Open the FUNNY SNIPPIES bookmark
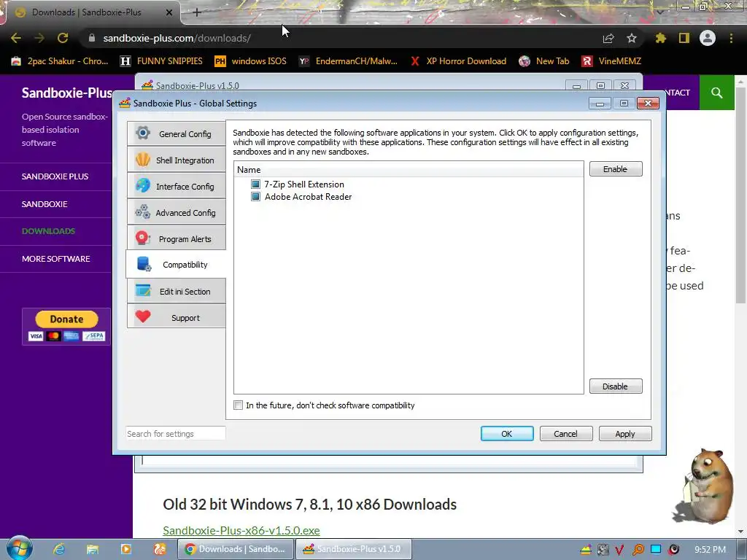Image resolution: width=747 pixels, height=560 pixels. tap(161, 61)
